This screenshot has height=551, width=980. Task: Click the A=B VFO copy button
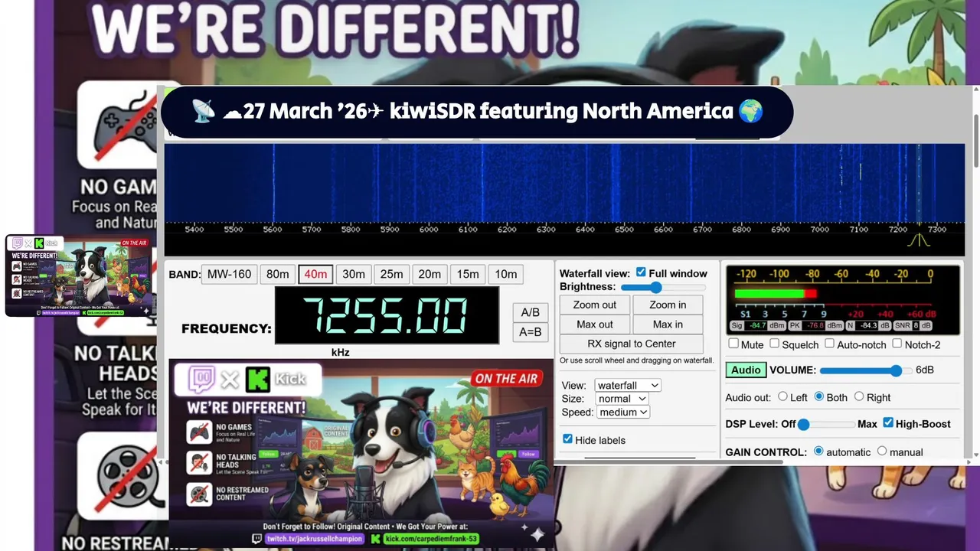pyautogui.click(x=530, y=332)
